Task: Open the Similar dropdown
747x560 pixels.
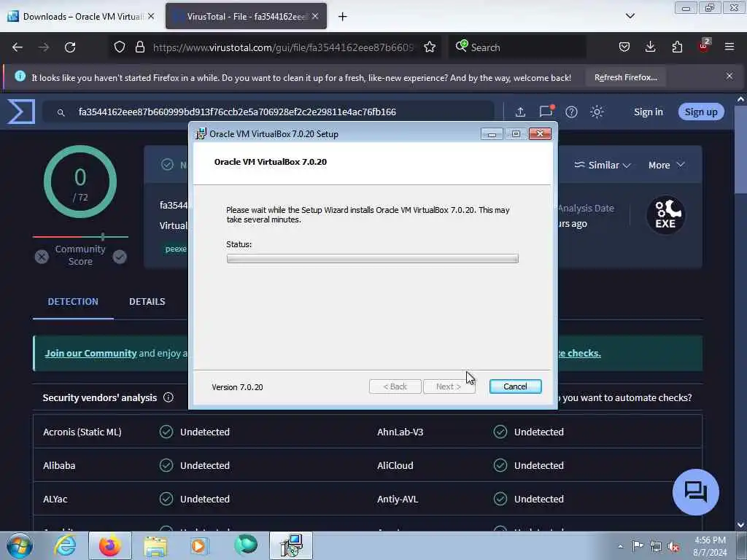Action: point(602,165)
